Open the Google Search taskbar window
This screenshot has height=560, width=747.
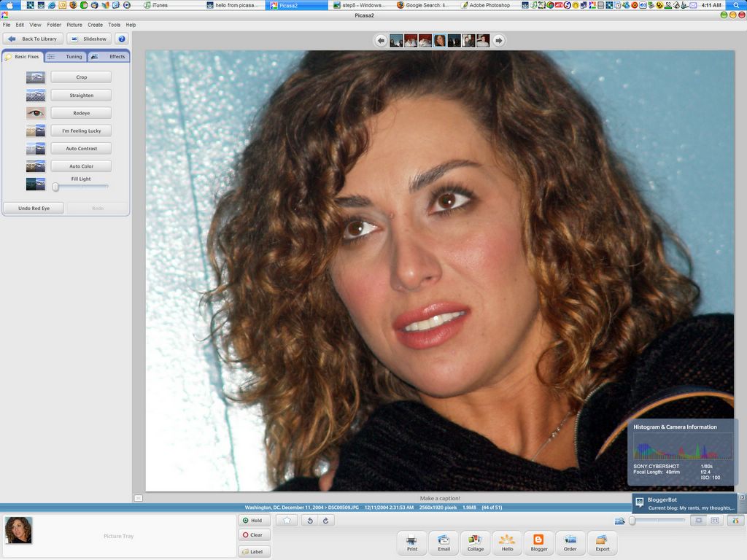pyautogui.click(x=423, y=5)
